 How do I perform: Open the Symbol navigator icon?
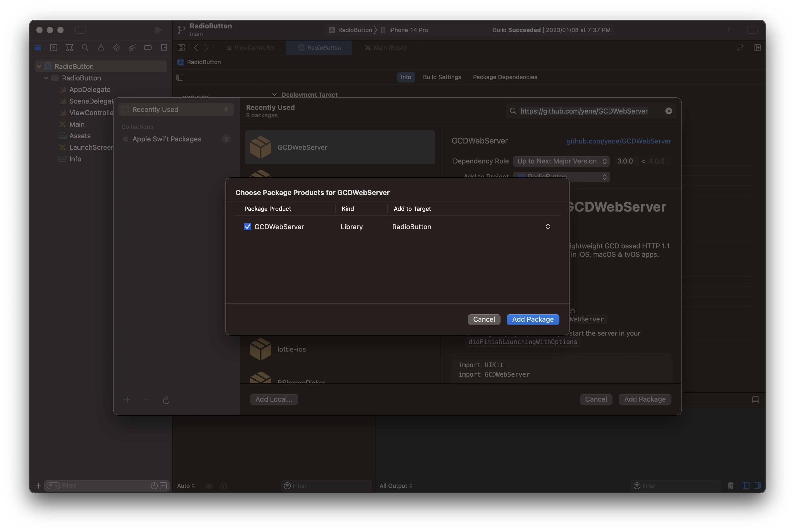(x=69, y=48)
